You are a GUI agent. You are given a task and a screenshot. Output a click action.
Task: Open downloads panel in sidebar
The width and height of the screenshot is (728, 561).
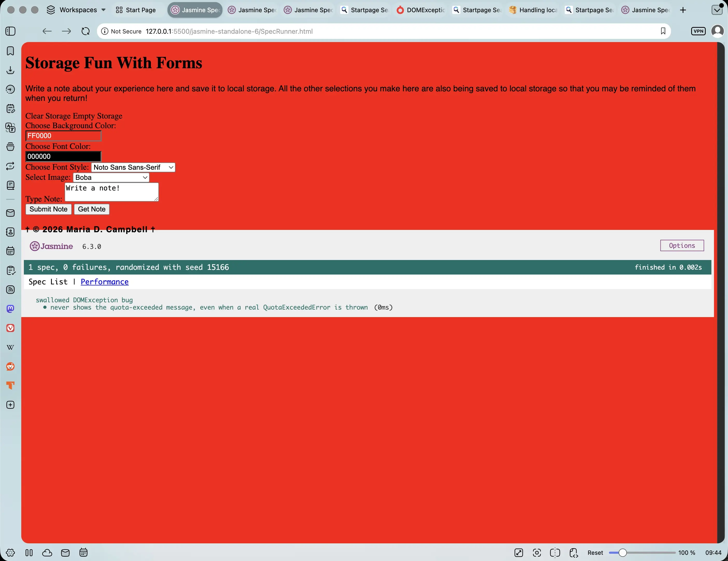10,70
